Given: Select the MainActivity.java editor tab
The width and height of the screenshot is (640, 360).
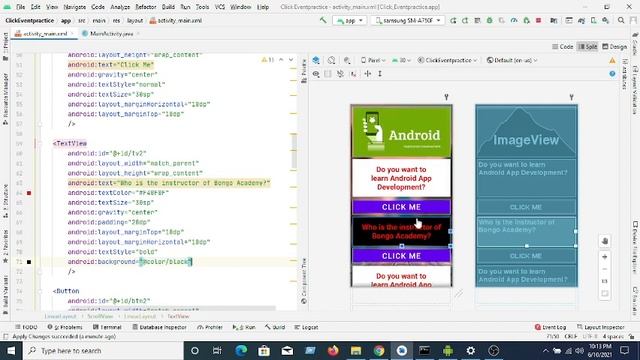Looking at the screenshot, I should (111, 34).
